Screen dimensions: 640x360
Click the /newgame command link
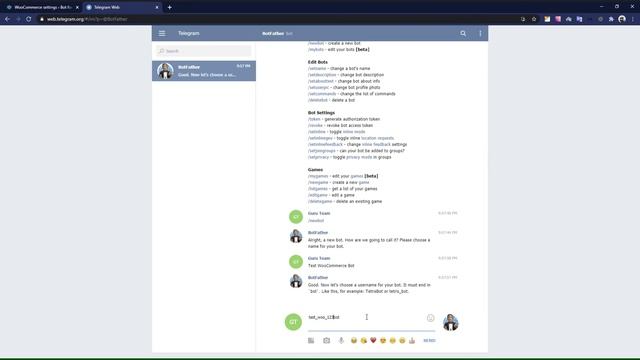318,182
